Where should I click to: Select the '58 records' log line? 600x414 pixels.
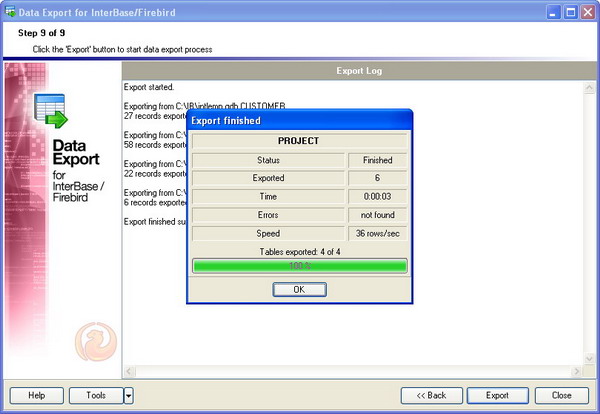(x=155, y=145)
